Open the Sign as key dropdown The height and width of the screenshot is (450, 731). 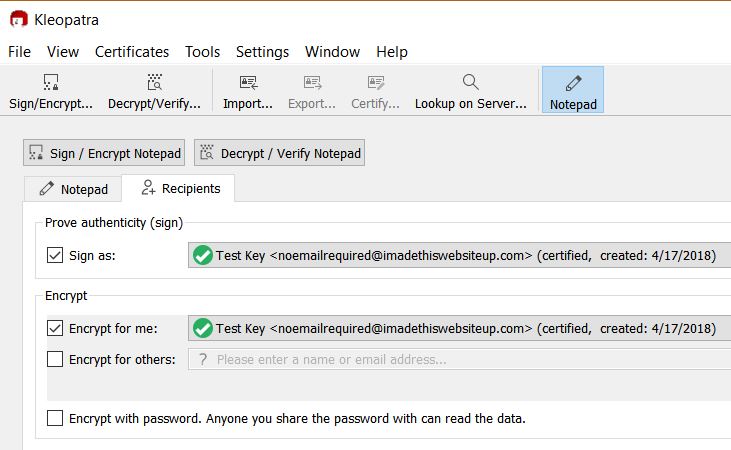point(460,255)
